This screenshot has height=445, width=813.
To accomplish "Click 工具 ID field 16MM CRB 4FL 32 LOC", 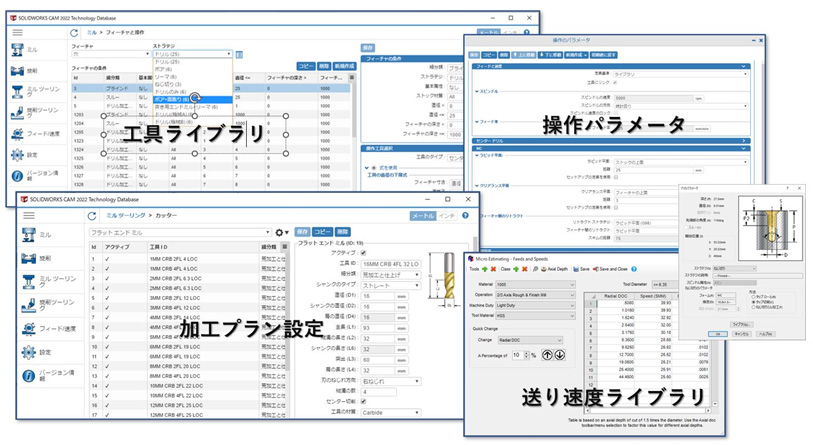I will (390, 264).
